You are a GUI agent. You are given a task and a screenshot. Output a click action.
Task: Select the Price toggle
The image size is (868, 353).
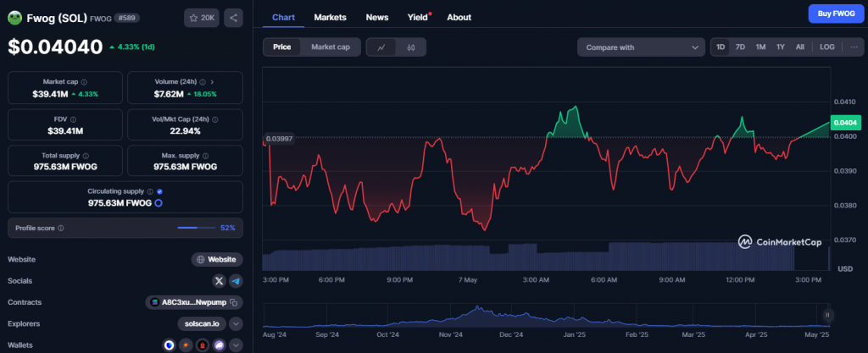pos(281,47)
